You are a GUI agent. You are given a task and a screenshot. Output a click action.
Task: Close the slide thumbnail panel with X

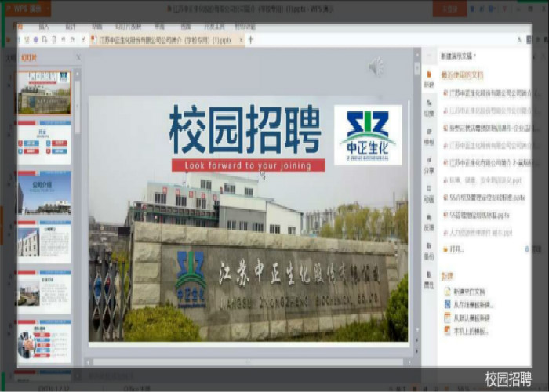pyautogui.click(x=78, y=57)
